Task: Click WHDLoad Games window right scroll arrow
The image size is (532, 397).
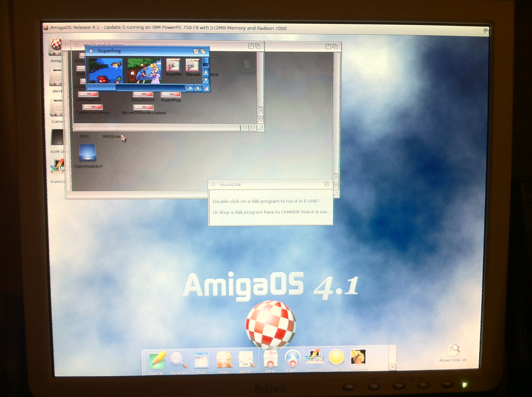Action: pyautogui.click(x=253, y=128)
